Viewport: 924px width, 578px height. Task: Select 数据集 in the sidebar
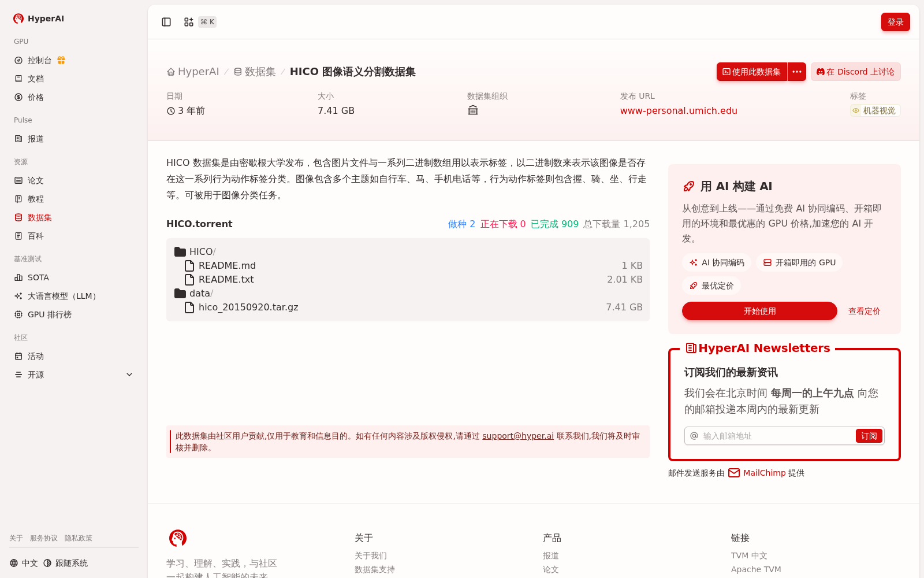pos(74,217)
